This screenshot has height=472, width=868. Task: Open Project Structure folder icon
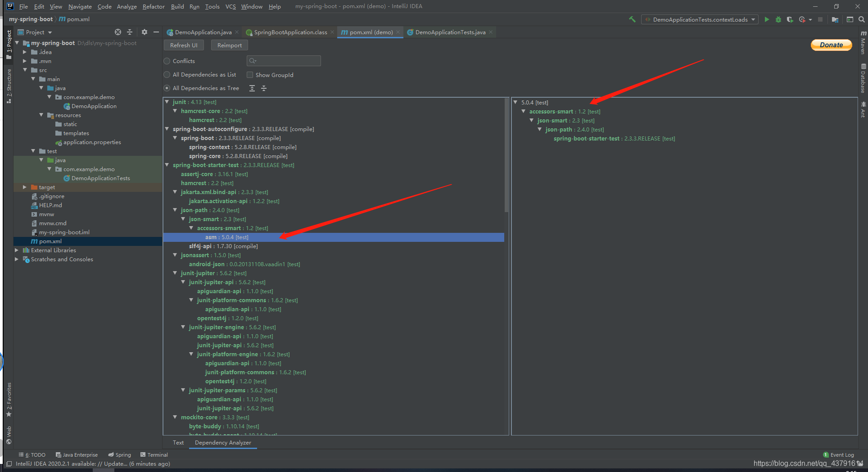click(835, 19)
